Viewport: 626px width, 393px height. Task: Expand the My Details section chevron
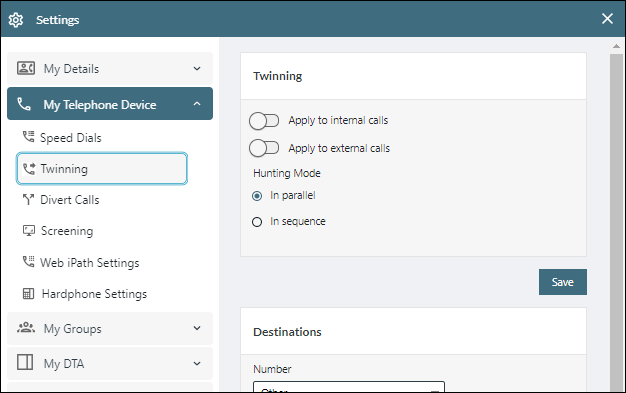(x=197, y=68)
